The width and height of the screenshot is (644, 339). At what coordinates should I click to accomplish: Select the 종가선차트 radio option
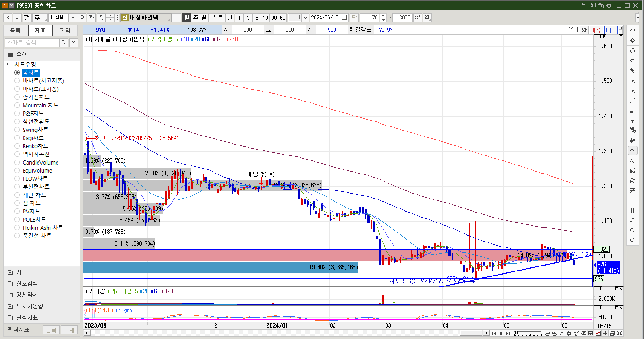[18, 97]
